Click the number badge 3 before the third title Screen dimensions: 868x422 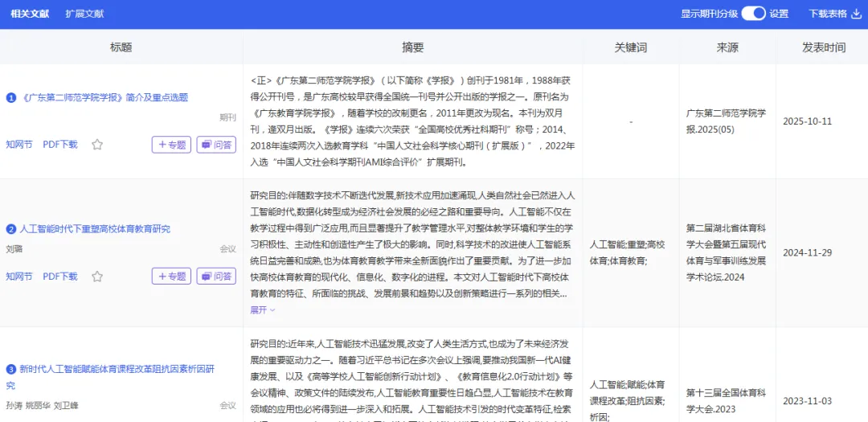coord(10,369)
